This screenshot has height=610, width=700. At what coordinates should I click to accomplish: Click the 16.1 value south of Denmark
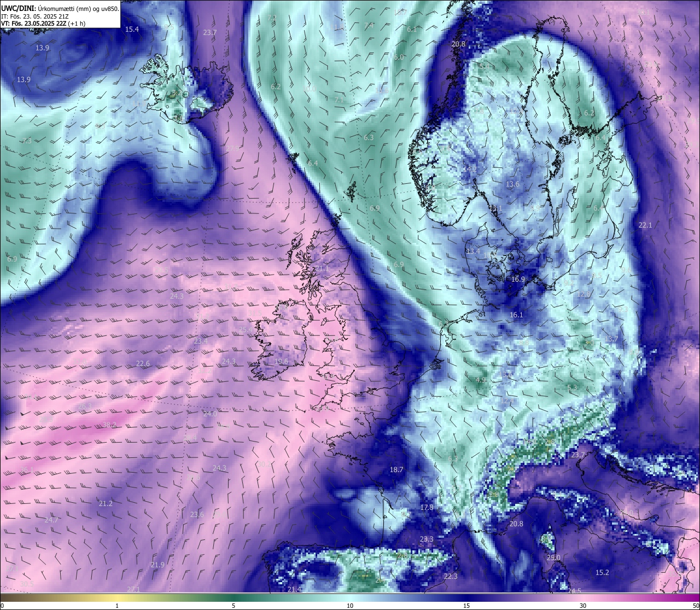pyautogui.click(x=516, y=315)
